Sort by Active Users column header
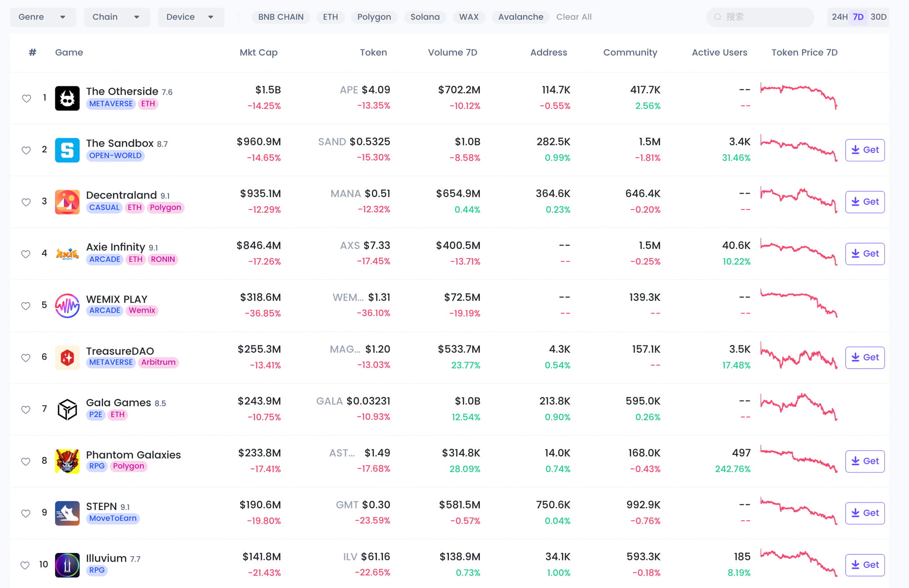 (719, 52)
